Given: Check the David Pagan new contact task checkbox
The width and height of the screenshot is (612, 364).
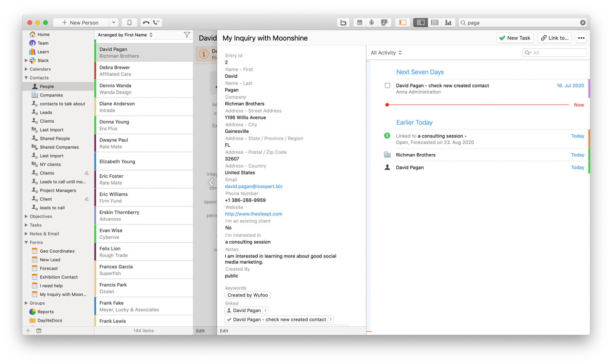Looking at the screenshot, I should click(x=387, y=86).
